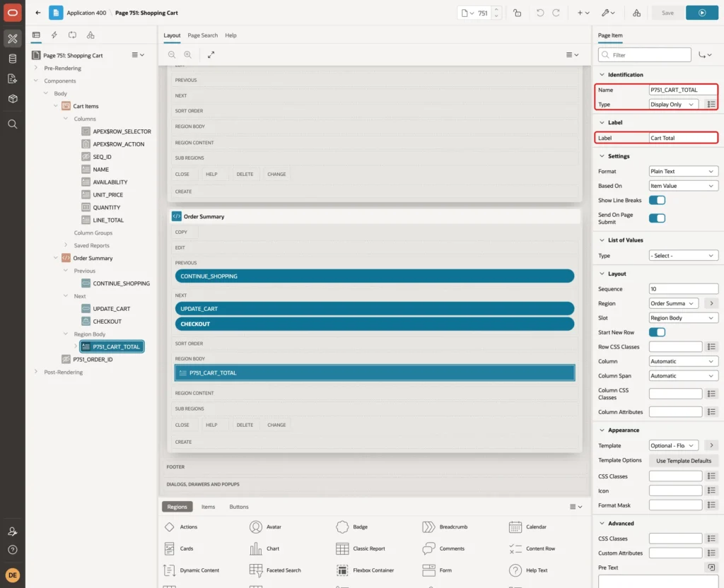
Task: Click the Sequence input field
Action: 683,289
